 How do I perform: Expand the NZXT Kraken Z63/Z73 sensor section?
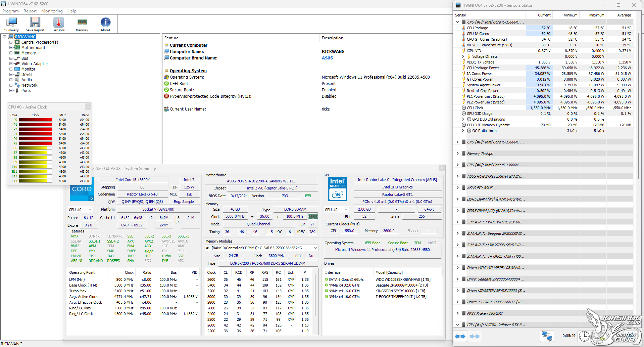coord(457,313)
